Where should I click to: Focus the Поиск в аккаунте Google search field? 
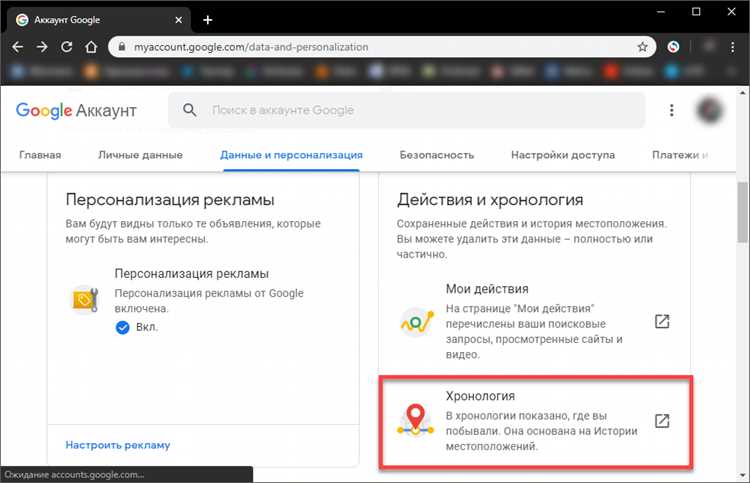(x=407, y=110)
